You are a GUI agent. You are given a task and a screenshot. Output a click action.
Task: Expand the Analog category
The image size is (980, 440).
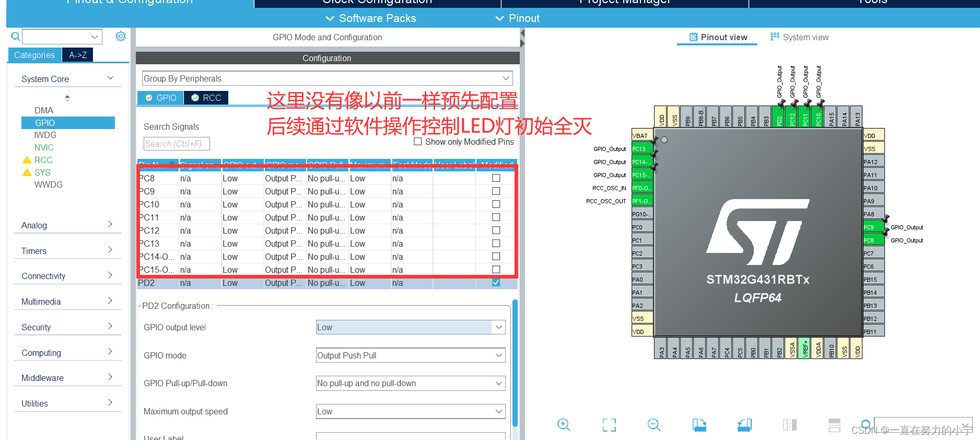click(67, 225)
